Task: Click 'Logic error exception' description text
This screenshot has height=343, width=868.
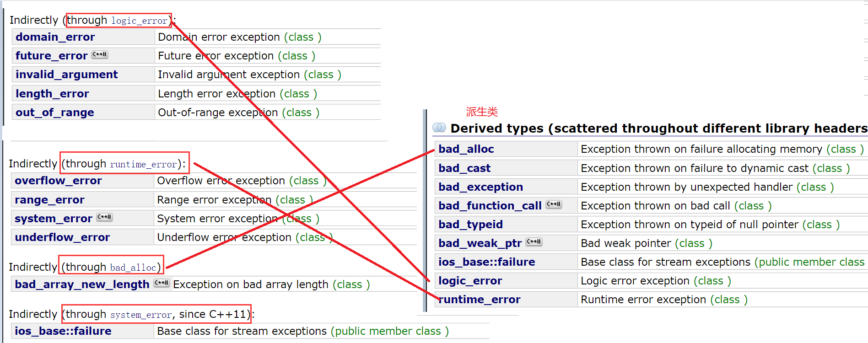Action: (635, 281)
